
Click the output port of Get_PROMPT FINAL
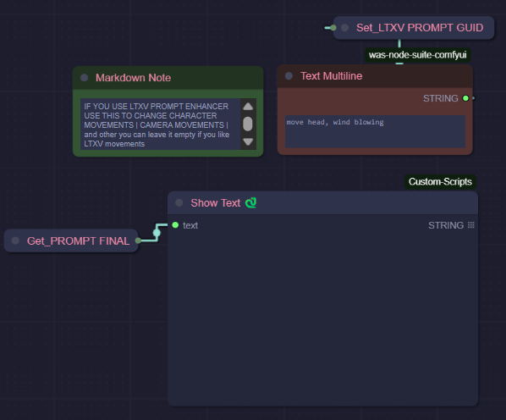click(138, 240)
